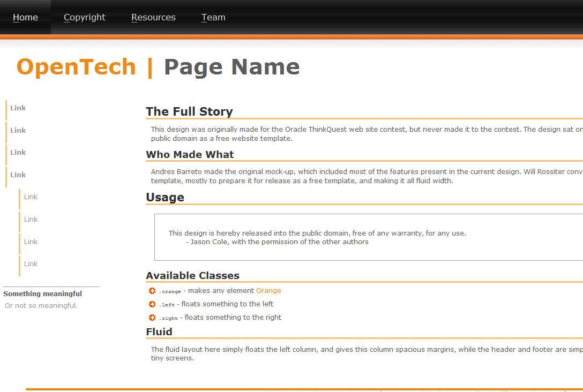Open the topmost bold Link in sidebar
583x392 pixels.
click(18, 108)
